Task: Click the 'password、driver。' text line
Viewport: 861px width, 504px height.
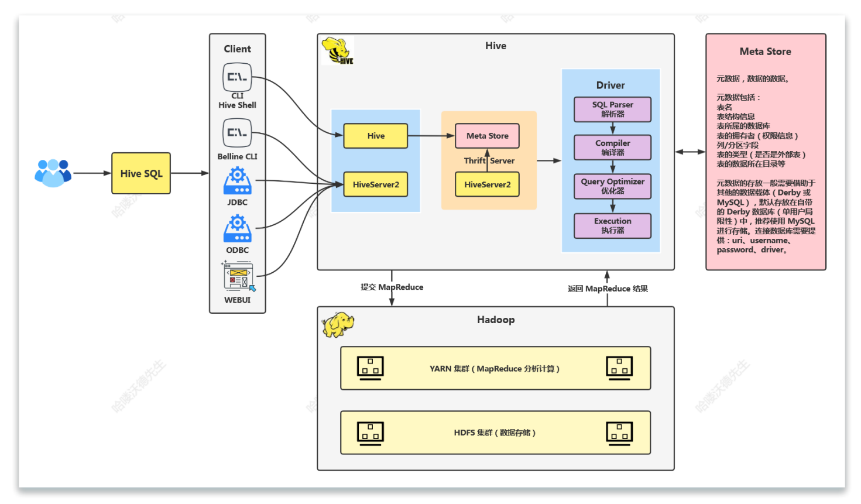Action: (753, 250)
